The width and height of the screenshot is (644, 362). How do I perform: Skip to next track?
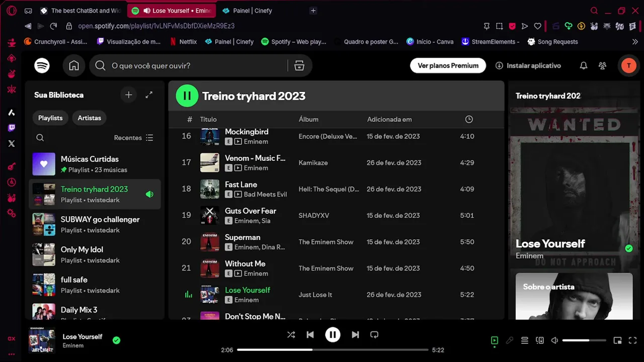tap(355, 334)
